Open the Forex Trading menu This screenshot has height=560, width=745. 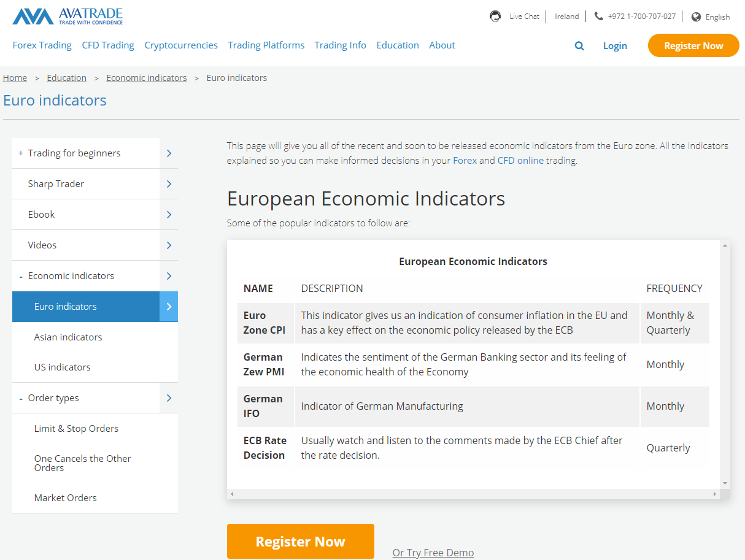(42, 45)
